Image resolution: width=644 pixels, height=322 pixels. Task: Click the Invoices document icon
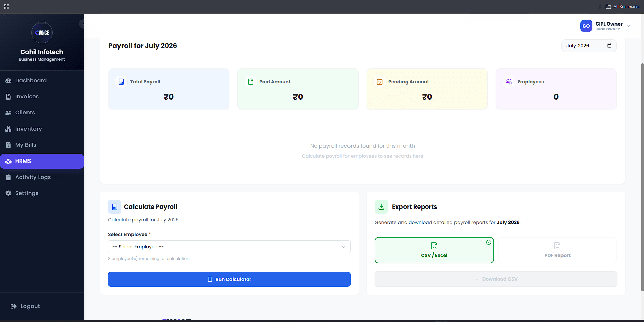(x=8, y=97)
